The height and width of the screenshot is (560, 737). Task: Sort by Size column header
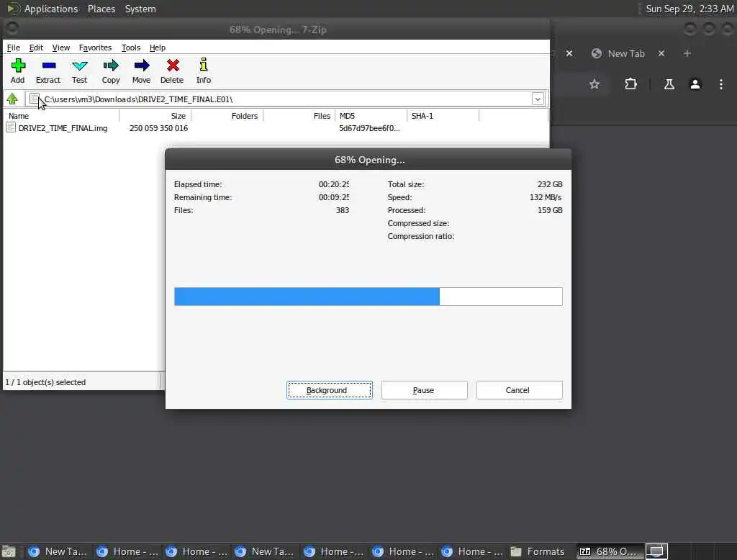point(155,116)
